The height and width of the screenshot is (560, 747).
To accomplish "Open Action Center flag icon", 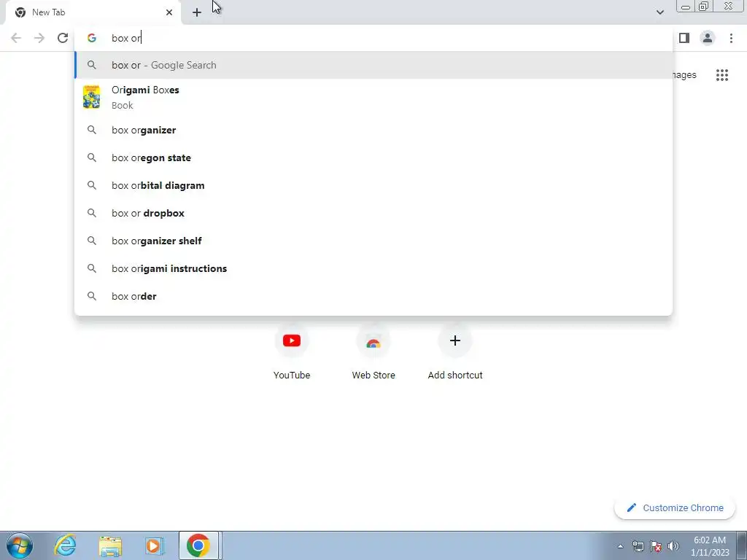I will (656, 546).
